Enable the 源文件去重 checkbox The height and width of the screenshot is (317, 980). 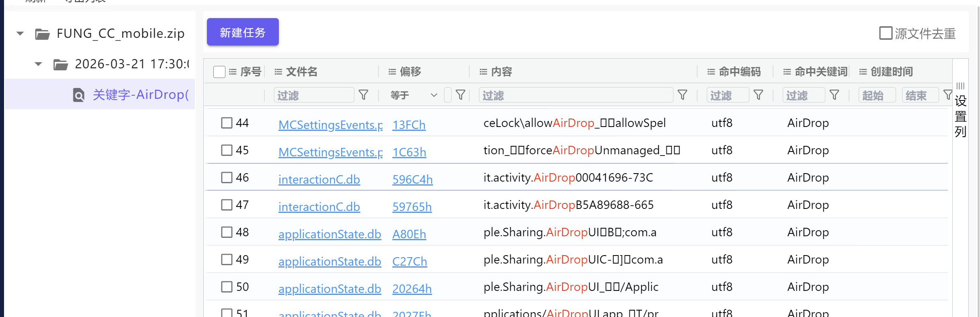point(886,33)
